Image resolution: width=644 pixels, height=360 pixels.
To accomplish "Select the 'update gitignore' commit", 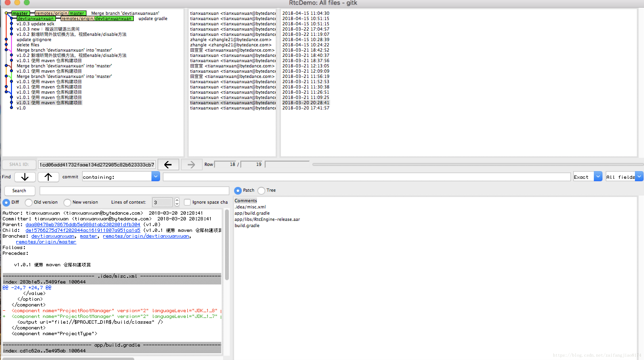I will [34, 39].
